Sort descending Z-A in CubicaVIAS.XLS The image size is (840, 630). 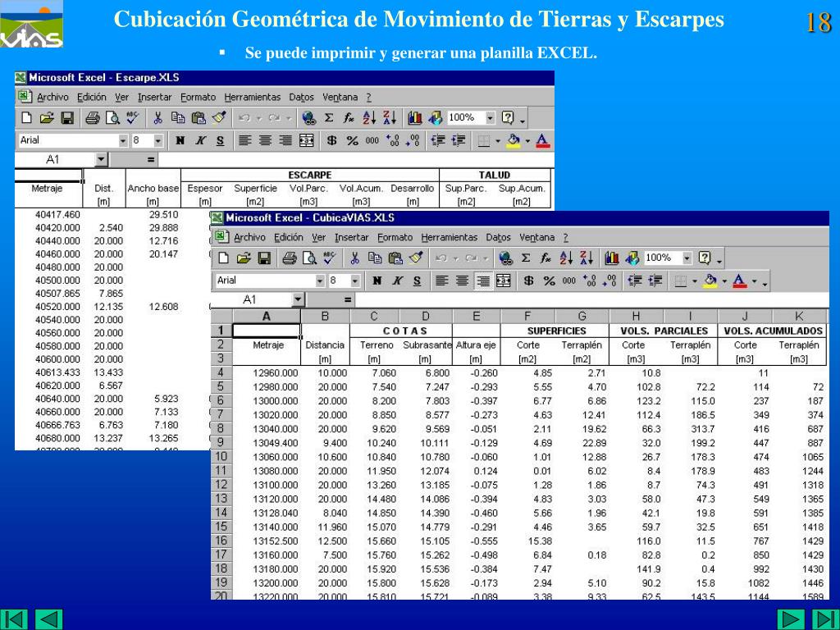tap(586, 258)
